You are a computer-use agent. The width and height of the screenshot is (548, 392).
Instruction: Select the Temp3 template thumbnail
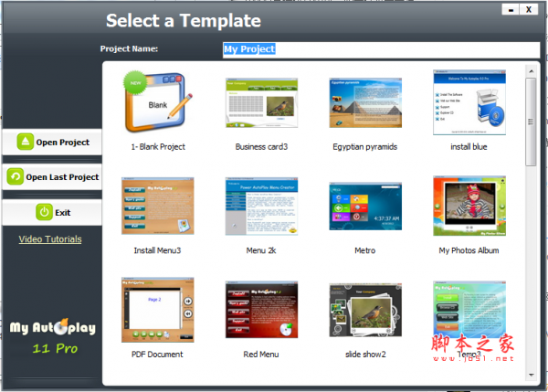469,310
